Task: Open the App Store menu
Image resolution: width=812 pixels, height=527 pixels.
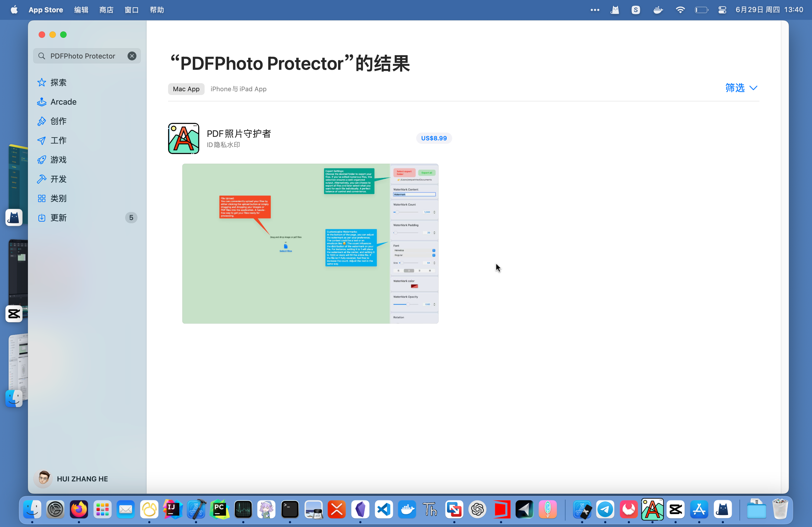Action: [x=46, y=10]
